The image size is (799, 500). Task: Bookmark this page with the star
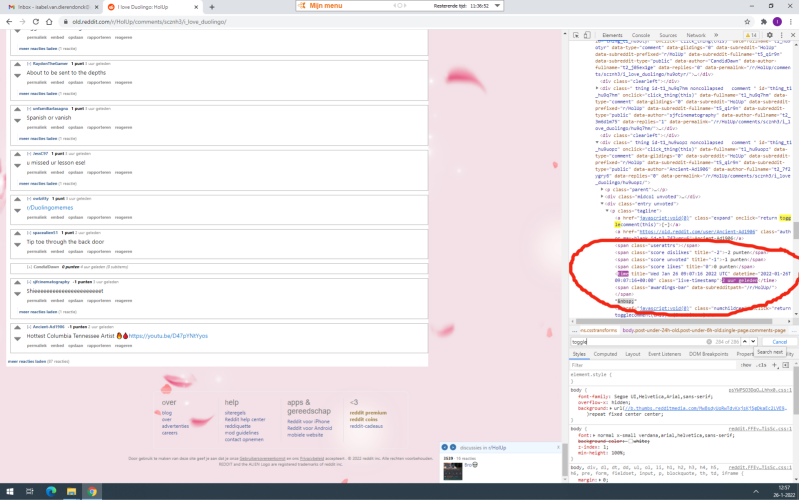click(747, 22)
